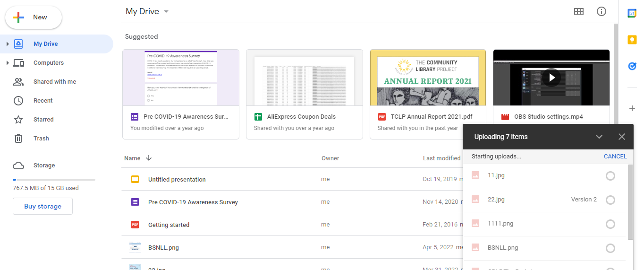644x270 pixels.
Task: Click the Buy storage button
Action: [x=42, y=206]
